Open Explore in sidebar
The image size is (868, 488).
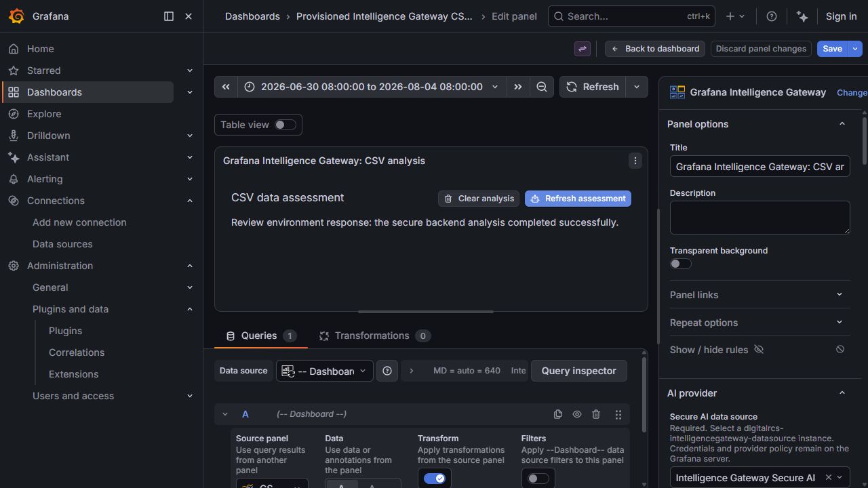point(44,114)
